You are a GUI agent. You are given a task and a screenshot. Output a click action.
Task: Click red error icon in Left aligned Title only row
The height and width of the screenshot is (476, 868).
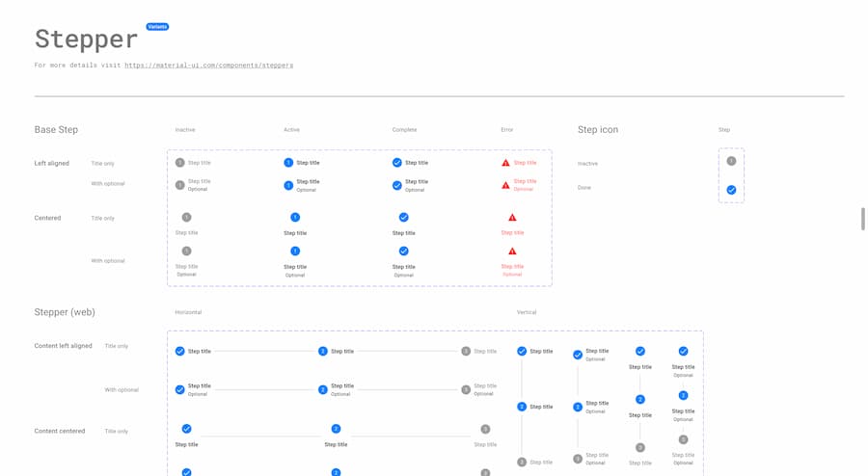pyautogui.click(x=505, y=163)
